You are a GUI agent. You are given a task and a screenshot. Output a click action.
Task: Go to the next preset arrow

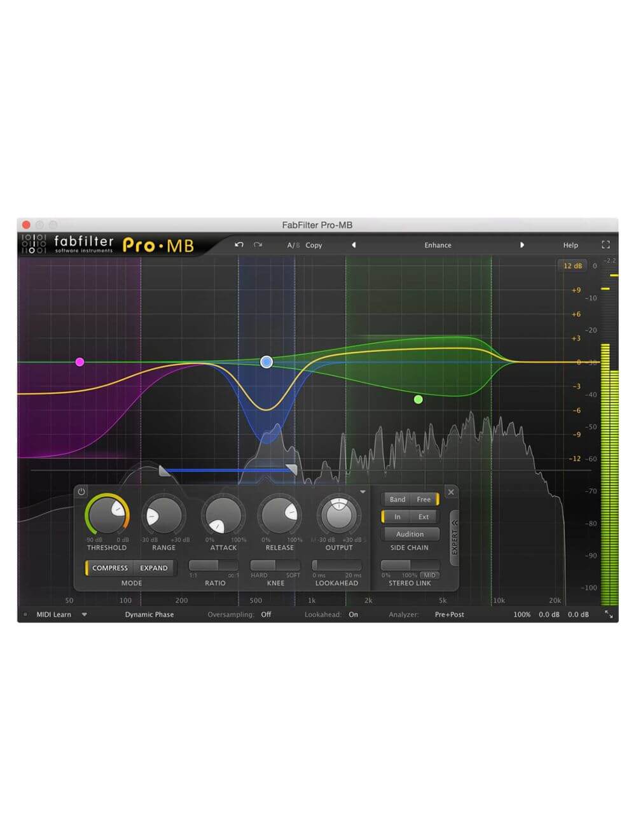pyautogui.click(x=522, y=245)
